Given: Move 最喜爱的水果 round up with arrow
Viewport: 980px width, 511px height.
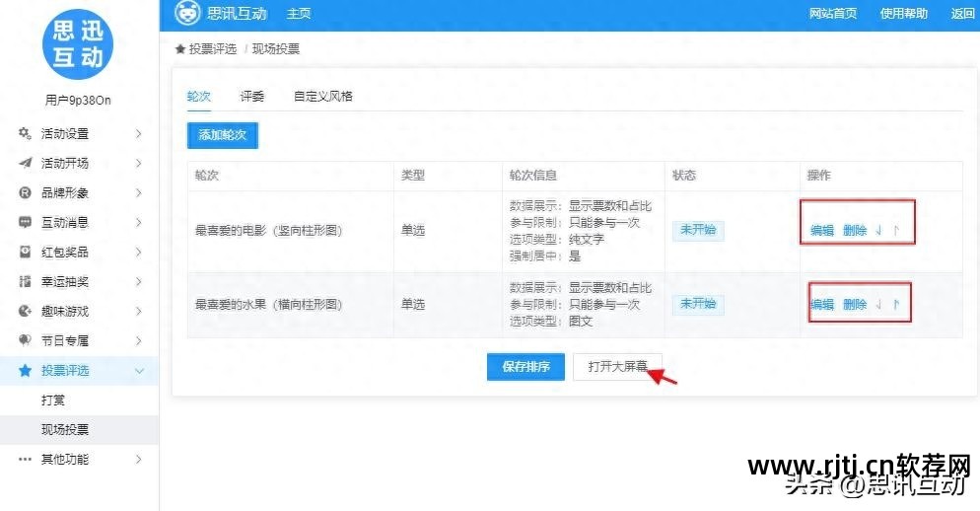Looking at the screenshot, I should [895, 304].
